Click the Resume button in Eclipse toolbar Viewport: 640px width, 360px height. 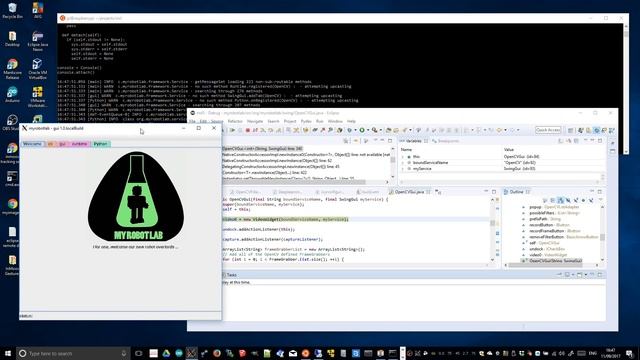232,130
